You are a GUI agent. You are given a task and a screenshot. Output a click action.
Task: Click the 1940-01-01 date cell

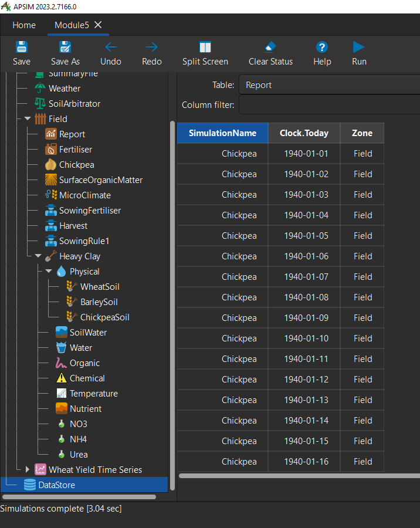tap(304, 154)
